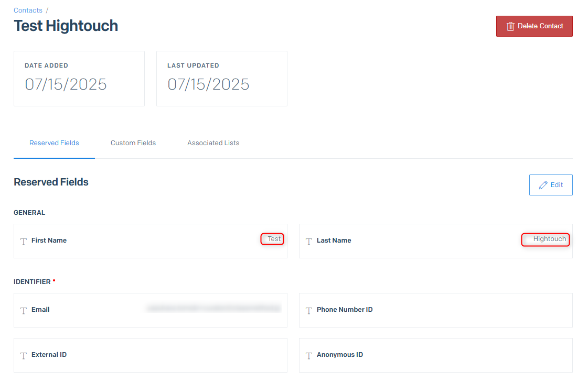Click the pencil icon in the Edit button
Image resolution: width=588 pixels, height=382 pixels.
click(542, 185)
